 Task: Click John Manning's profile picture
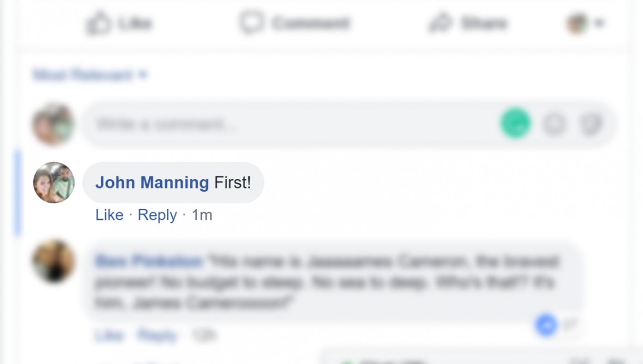pos(53,182)
